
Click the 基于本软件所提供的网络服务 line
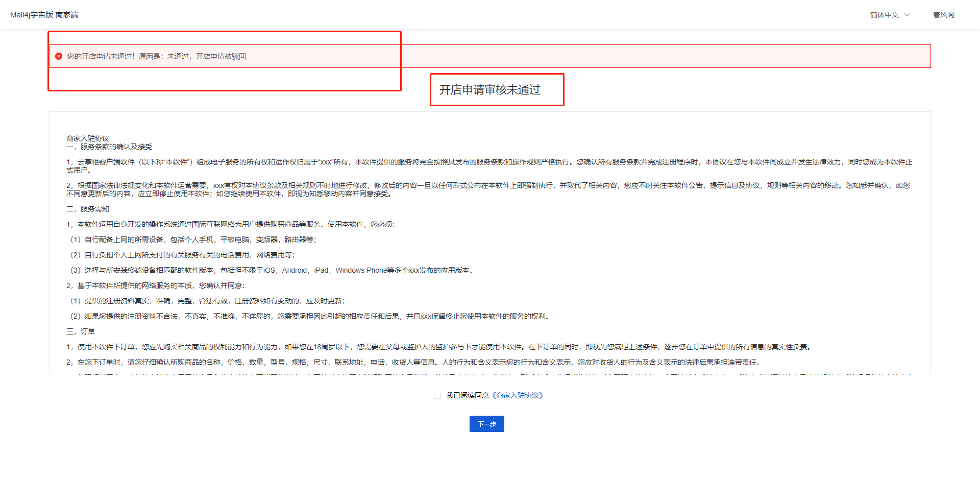pyautogui.click(x=156, y=285)
